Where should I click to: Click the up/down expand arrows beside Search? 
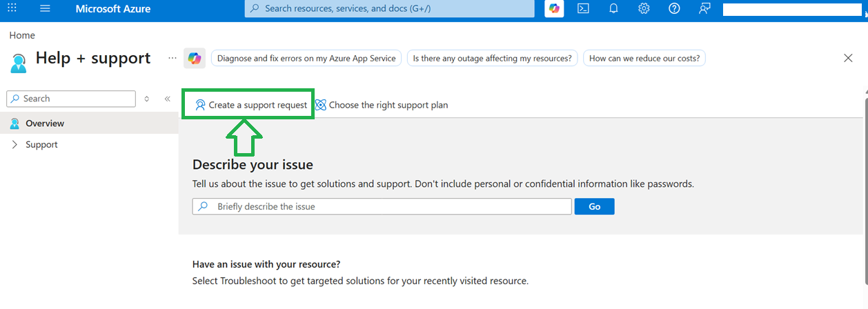[147, 99]
